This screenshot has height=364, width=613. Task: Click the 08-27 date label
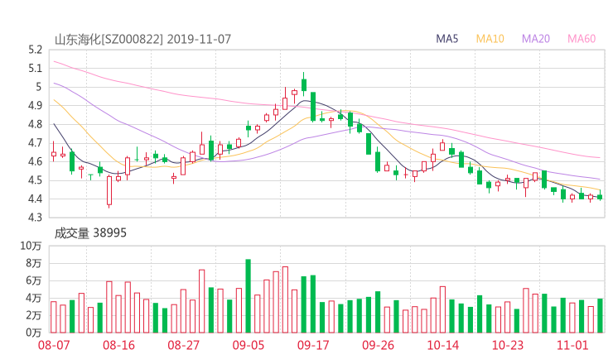click(x=183, y=345)
